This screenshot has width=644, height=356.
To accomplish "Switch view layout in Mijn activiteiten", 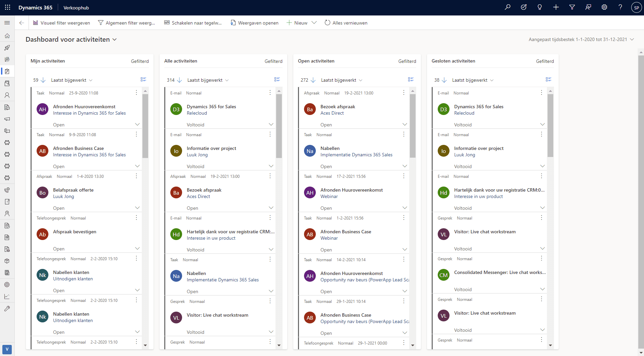I will pos(143,79).
